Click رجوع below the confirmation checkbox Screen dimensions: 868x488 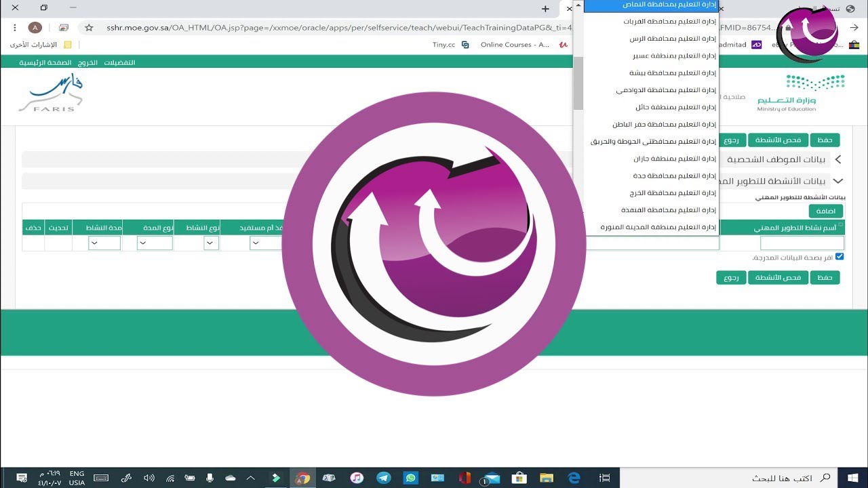point(731,277)
